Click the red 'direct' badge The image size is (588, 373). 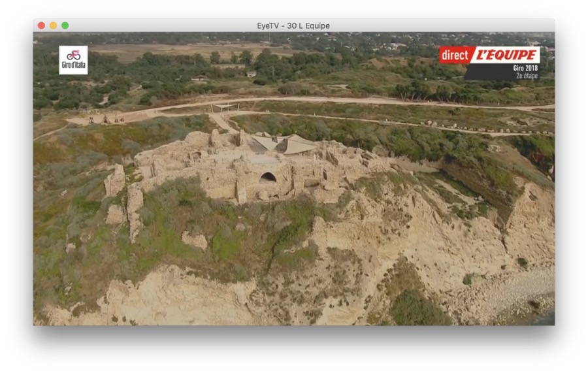coord(454,55)
